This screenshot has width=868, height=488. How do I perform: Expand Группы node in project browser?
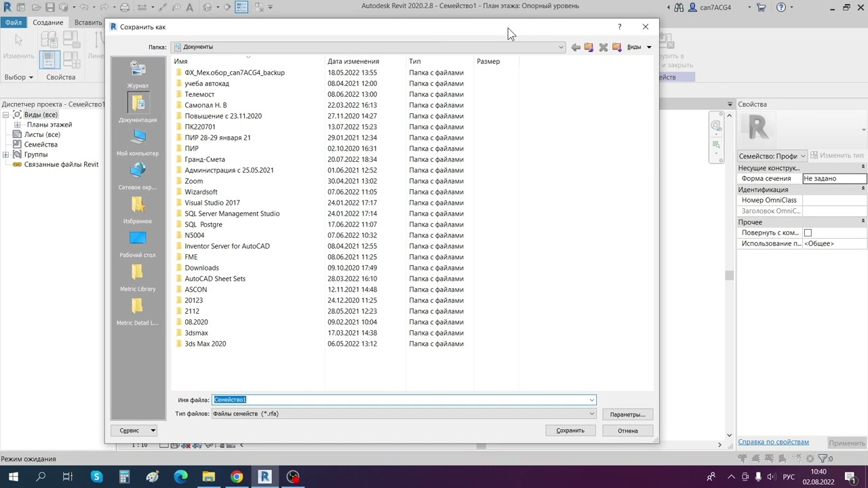point(5,155)
